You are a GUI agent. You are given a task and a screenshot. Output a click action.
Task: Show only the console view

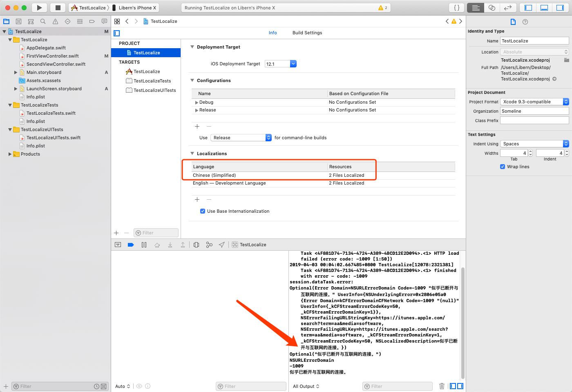pos(460,386)
